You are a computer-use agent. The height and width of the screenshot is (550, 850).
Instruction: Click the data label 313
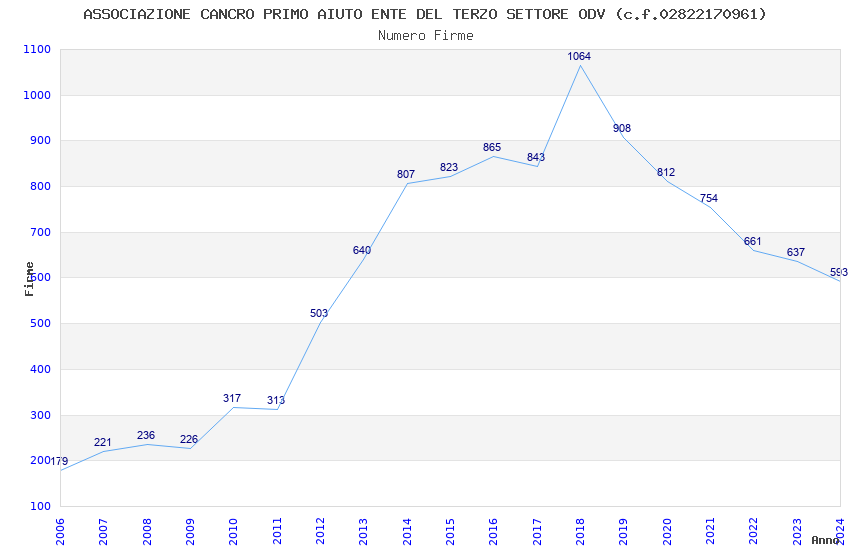pyautogui.click(x=275, y=400)
